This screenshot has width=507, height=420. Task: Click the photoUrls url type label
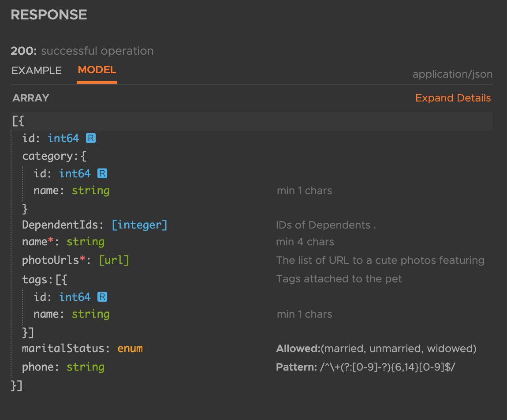[114, 260]
